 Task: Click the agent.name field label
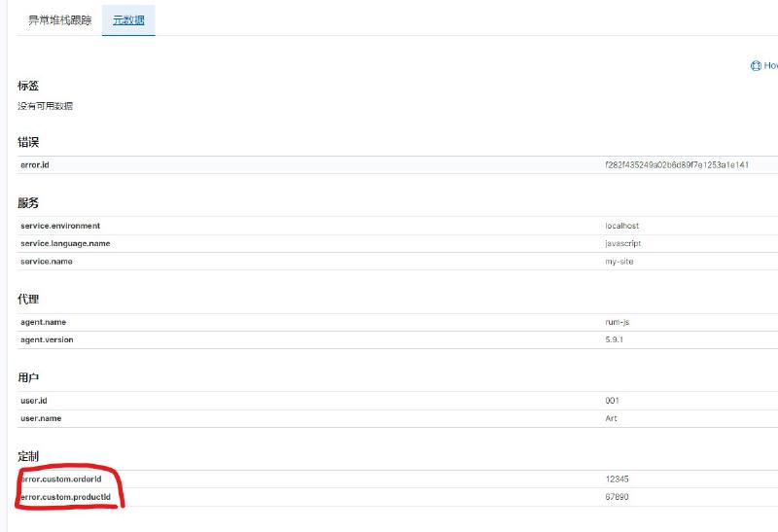(x=44, y=322)
